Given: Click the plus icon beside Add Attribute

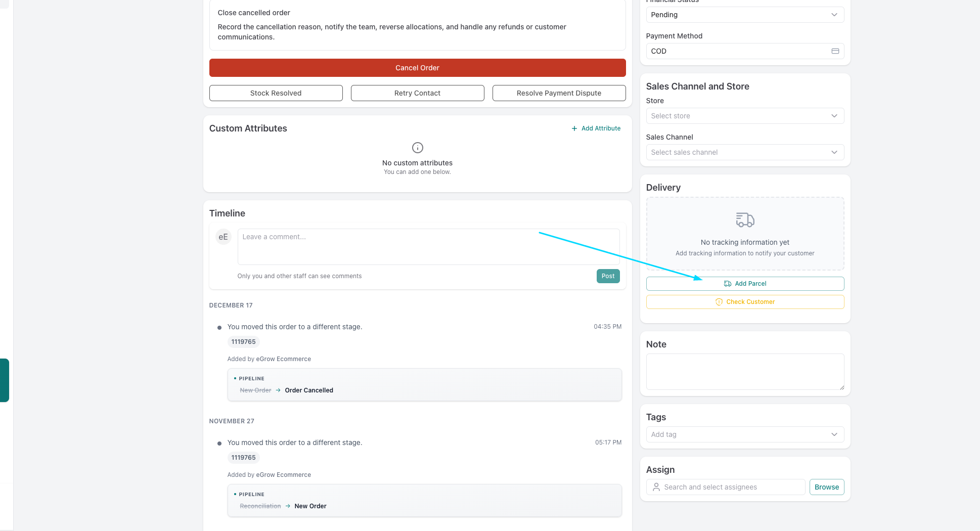Looking at the screenshot, I should tap(574, 128).
